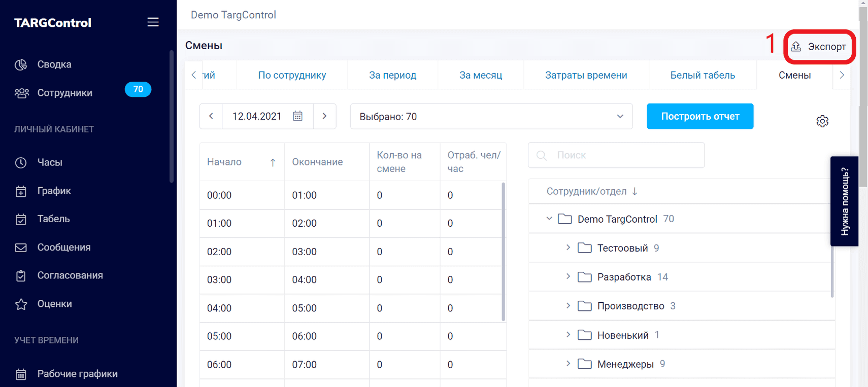This screenshot has width=868, height=387.
Task: Click the Сводка pie chart icon
Action: pos(21,64)
